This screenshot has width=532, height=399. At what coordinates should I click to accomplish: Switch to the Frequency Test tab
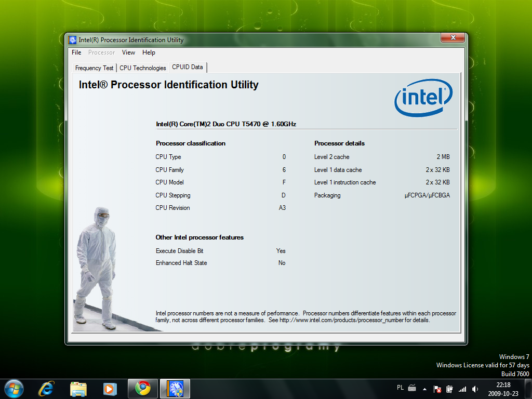(x=94, y=68)
